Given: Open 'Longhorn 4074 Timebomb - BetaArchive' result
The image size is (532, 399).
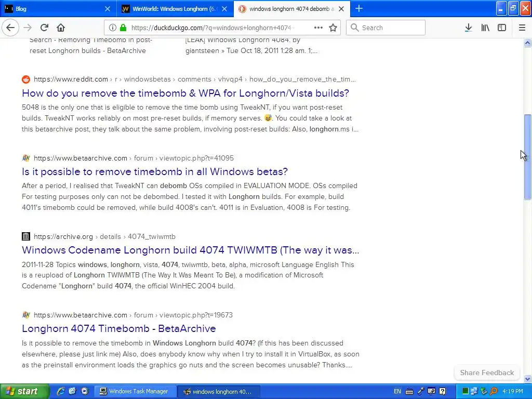Looking at the screenshot, I should click(x=119, y=328).
